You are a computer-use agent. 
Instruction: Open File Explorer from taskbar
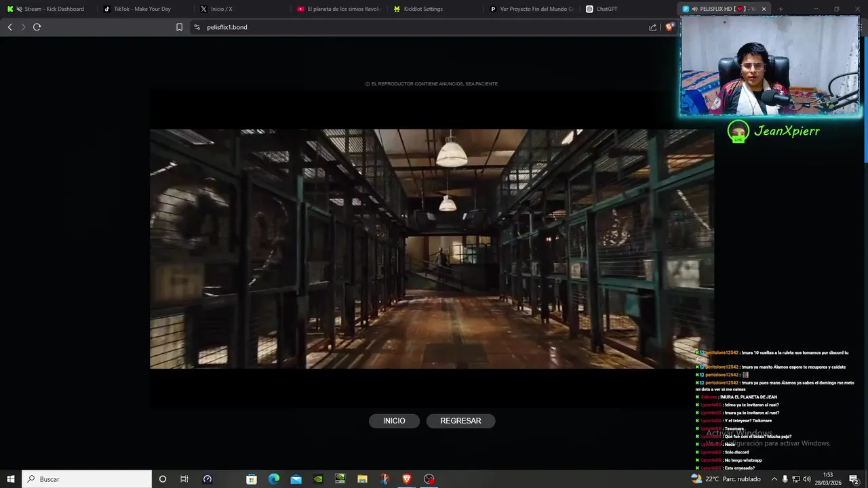[x=362, y=479]
